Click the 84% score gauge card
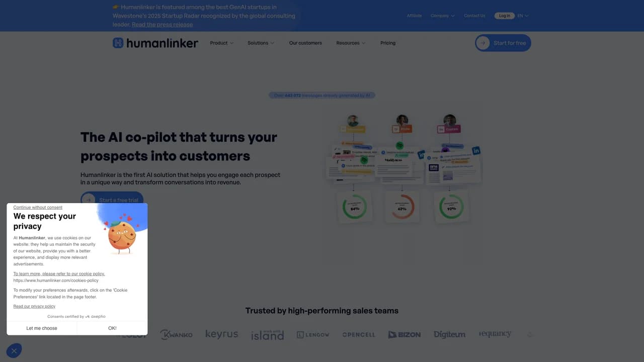 tap(355, 207)
